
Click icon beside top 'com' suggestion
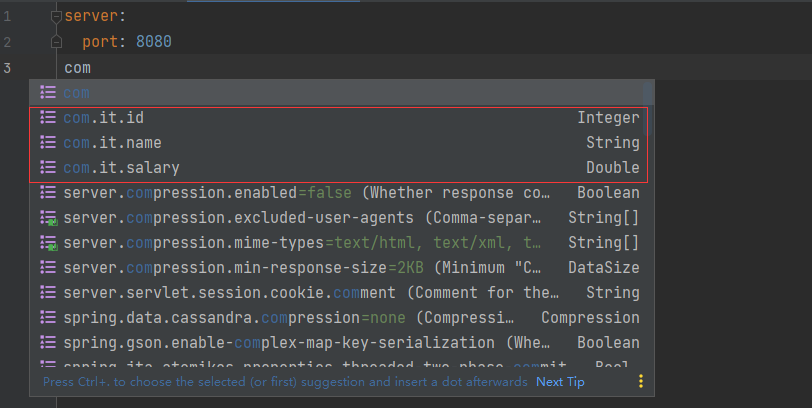[x=48, y=93]
